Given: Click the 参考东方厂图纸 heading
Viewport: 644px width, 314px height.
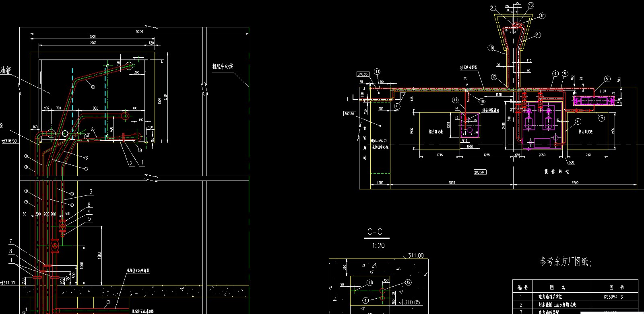Looking at the screenshot, I should click(x=566, y=262).
